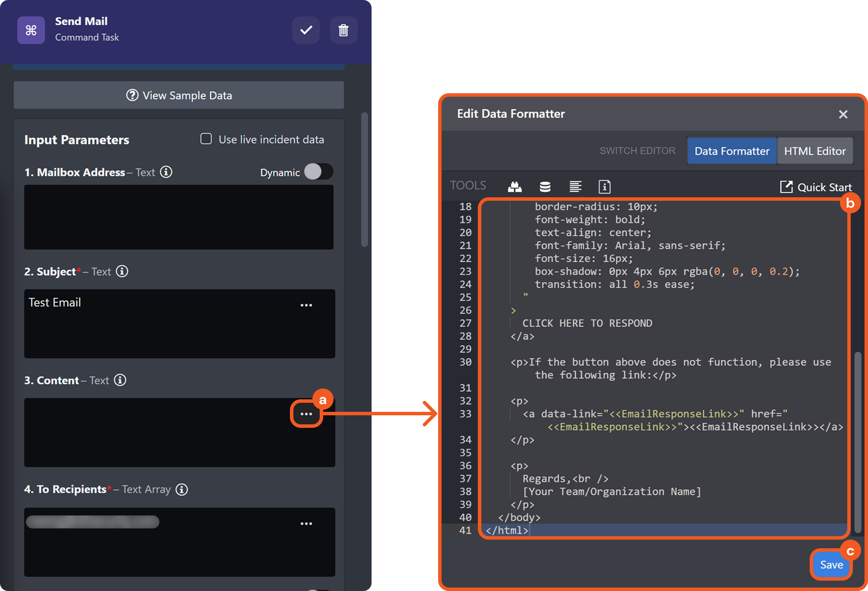Open the ellipsis menu in To Recipients field

(306, 524)
